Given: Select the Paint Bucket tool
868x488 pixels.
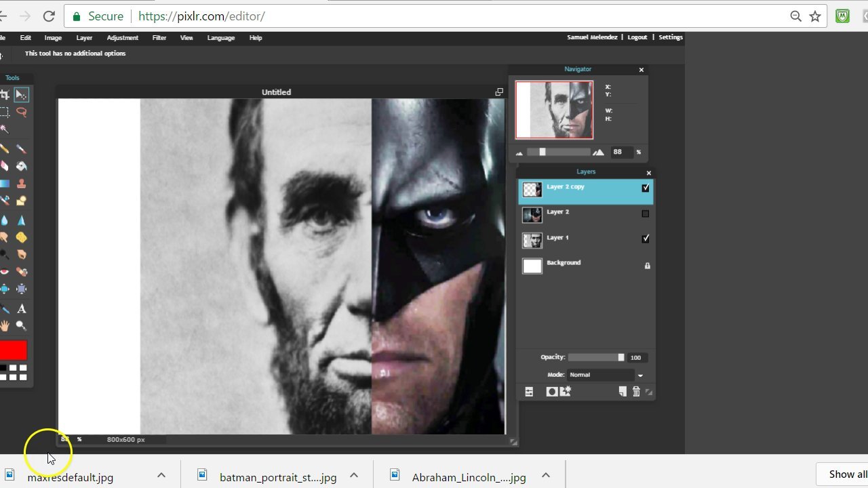Looking at the screenshot, I should click(x=21, y=166).
